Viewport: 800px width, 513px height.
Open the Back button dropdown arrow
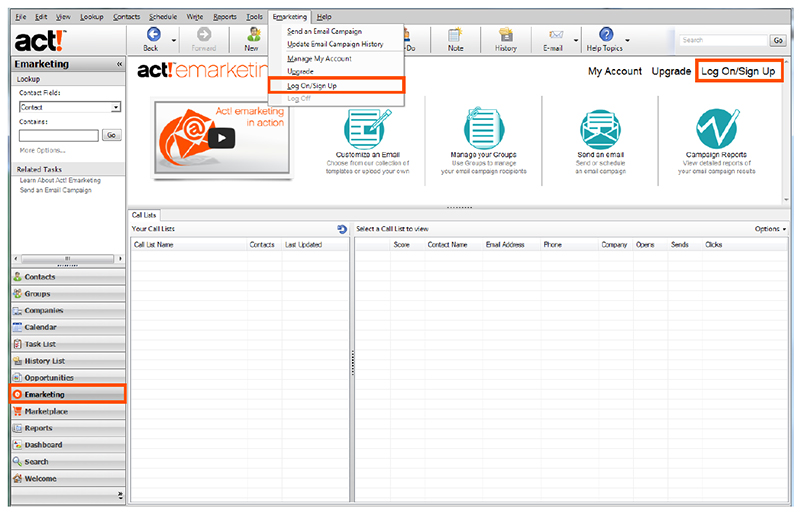173,40
